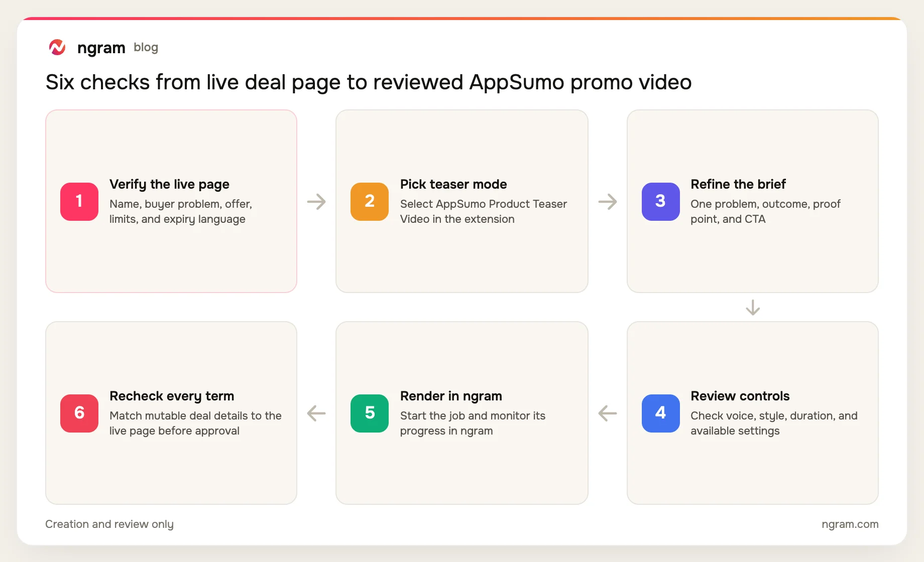This screenshot has height=562, width=924.
Task: Click the Verify the live page title
Action: tap(169, 184)
